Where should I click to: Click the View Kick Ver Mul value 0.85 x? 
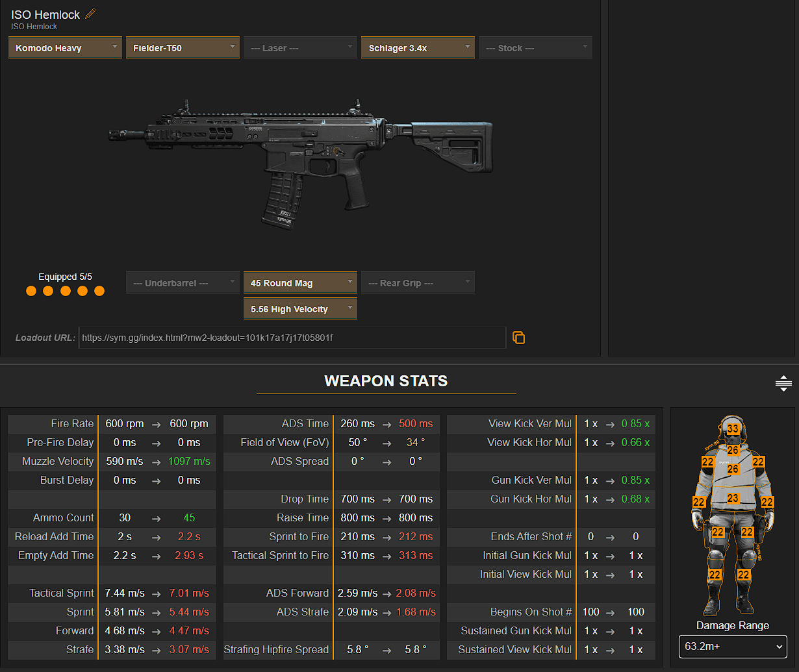(x=635, y=423)
